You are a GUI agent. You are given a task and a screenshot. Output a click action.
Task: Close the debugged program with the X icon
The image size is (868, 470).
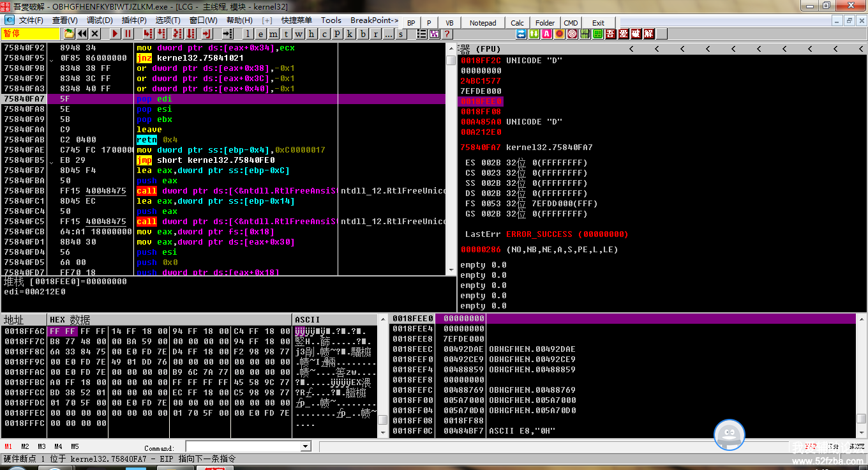click(95, 33)
